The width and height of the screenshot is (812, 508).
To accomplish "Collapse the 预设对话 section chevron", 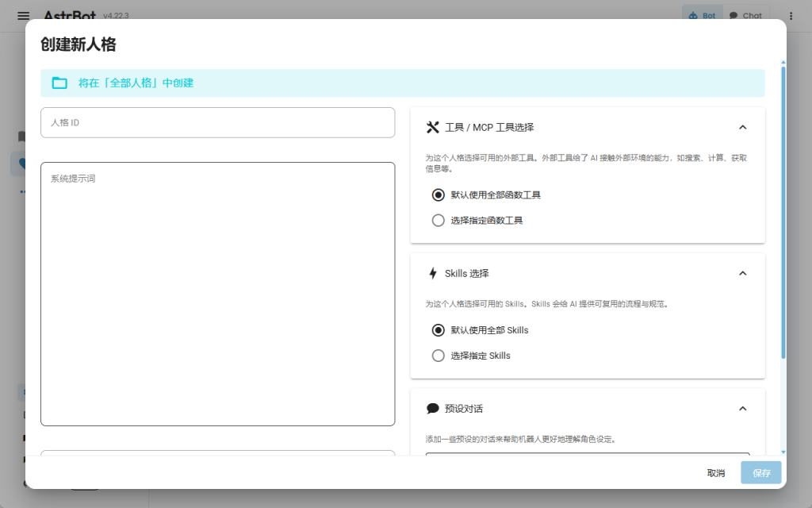I will 742,409.
